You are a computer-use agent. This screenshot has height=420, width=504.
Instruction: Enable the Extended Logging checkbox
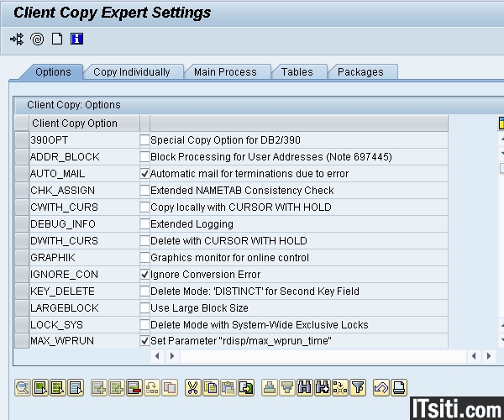(144, 224)
